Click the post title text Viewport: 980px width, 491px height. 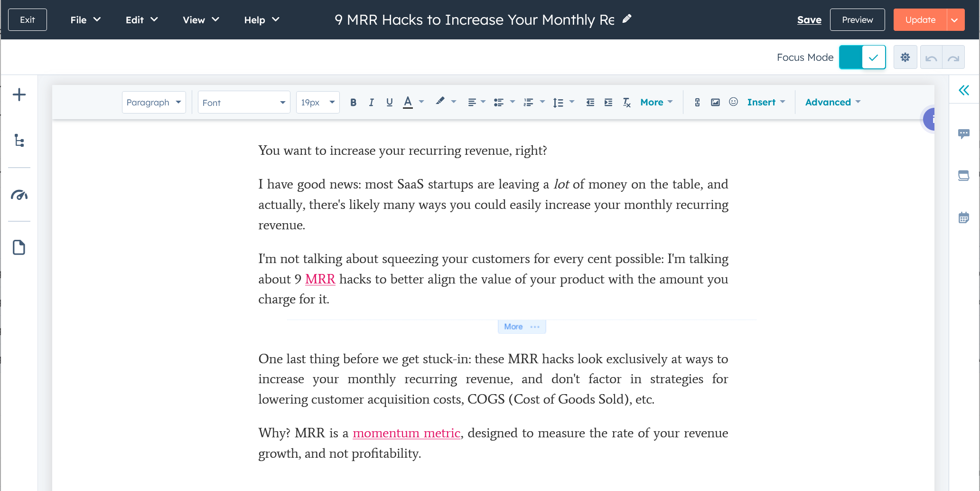pos(475,19)
